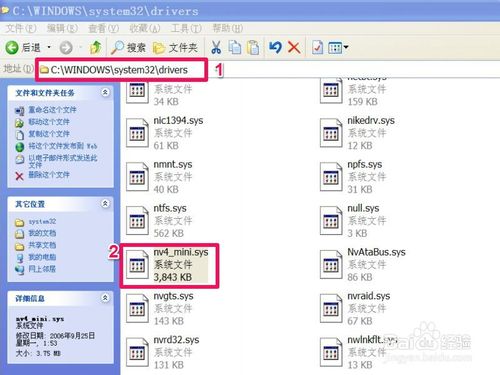The height and width of the screenshot is (375, 500).
Task: Open the View (查看) menu
Action: [103, 28]
